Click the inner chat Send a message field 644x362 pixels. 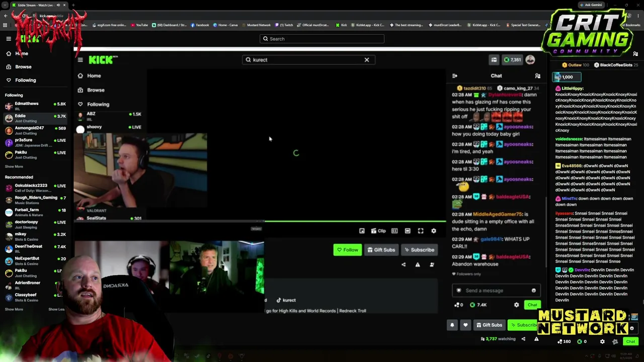click(x=496, y=291)
